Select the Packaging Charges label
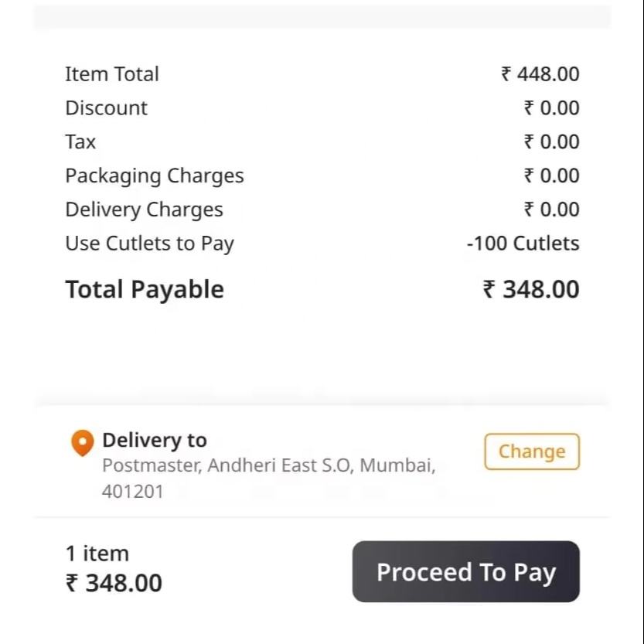This screenshot has width=644, height=644. 154,176
